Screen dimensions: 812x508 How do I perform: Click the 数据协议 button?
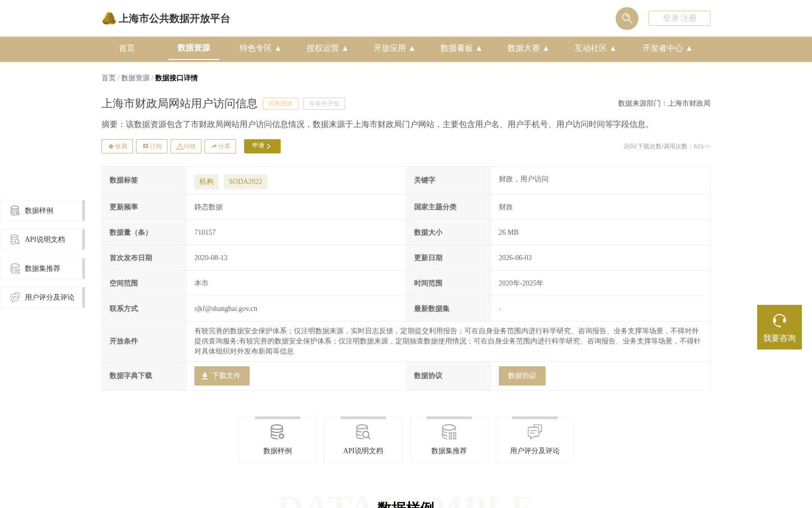coord(522,376)
